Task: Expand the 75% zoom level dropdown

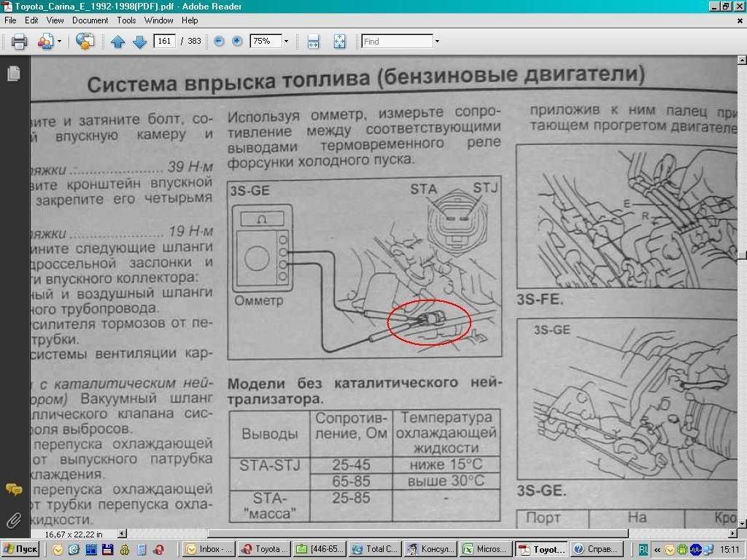Action: (286, 42)
